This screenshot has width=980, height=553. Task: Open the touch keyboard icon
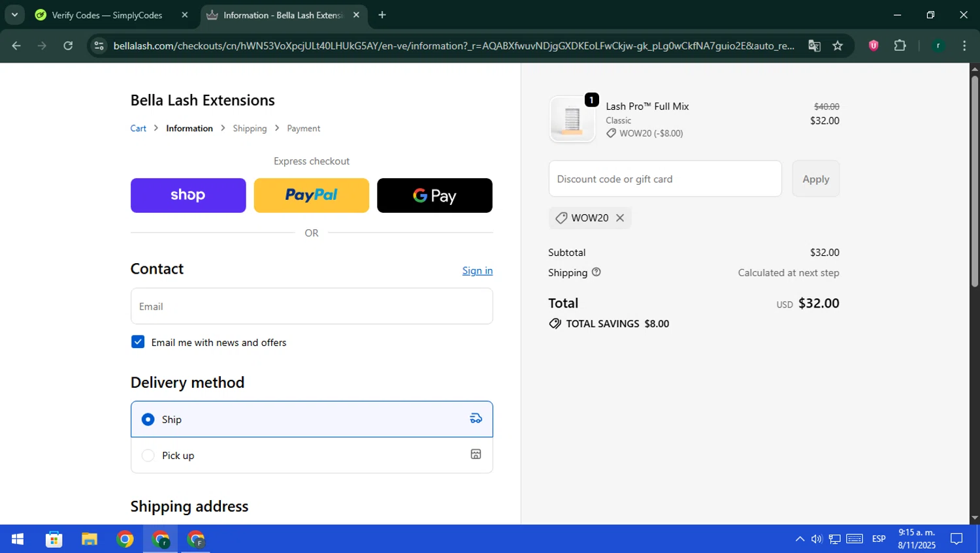tap(855, 539)
